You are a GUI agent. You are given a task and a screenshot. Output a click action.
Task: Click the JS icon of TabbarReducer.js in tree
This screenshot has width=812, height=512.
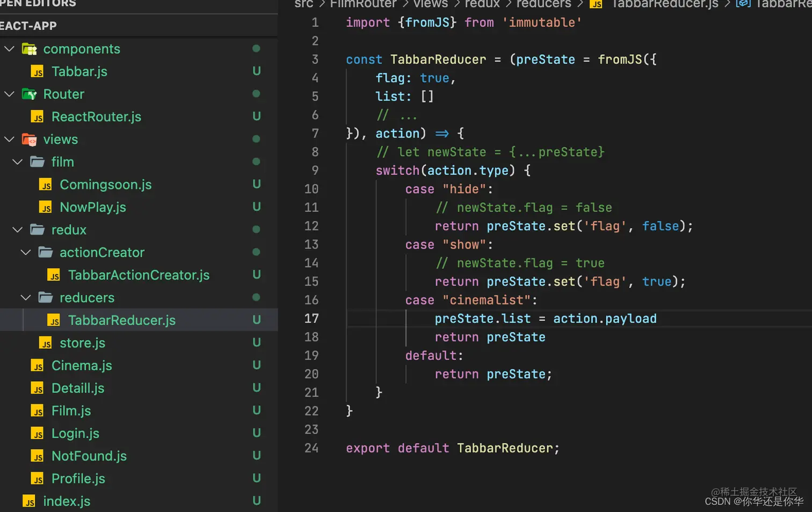[x=54, y=320]
